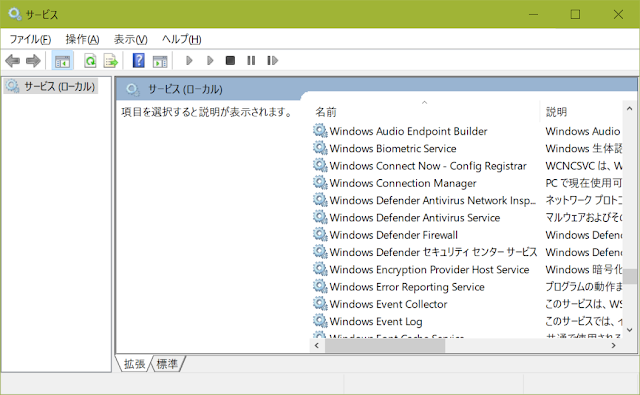Image resolution: width=640 pixels, height=395 pixels.
Task: Click gear icon of Windows Defender Firewall
Action: click(x=320, y=235)
